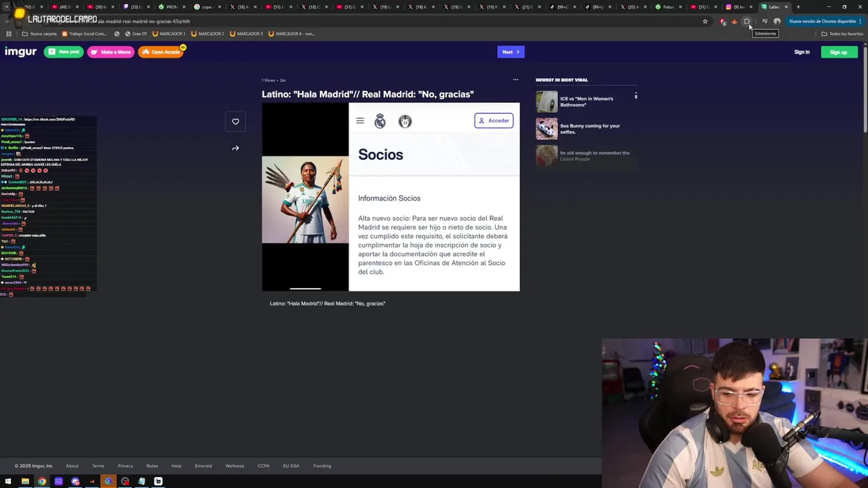Open the 'MARCADOR 3' bookmark
Screen dimensions: 868x488
(x=247, y=34)
